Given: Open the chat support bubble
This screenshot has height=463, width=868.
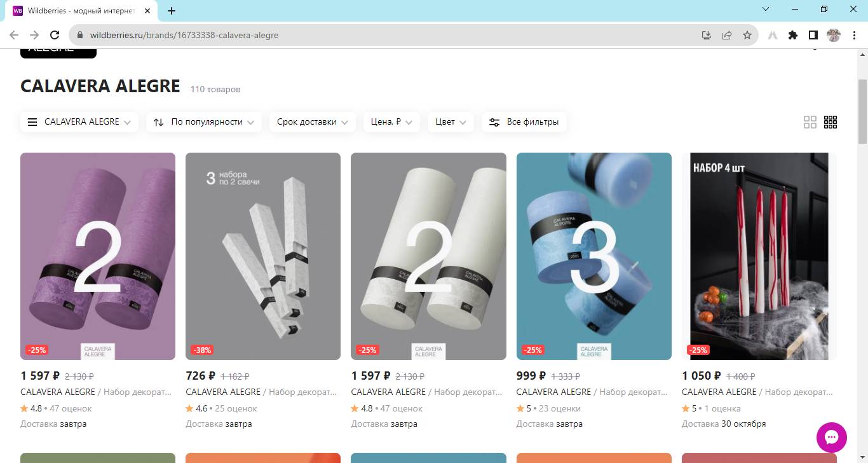Looking at the screenshot, I should click(831, 438).
